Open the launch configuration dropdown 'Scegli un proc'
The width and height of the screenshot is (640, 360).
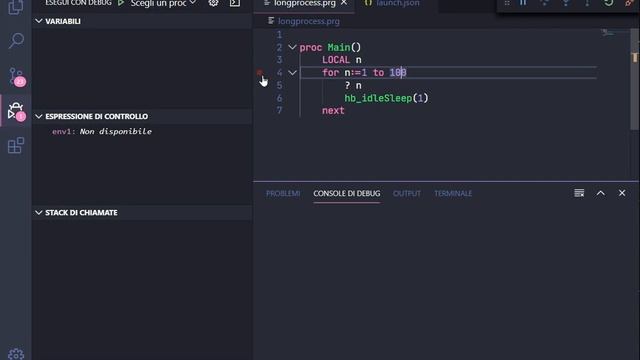pos(163,3)
